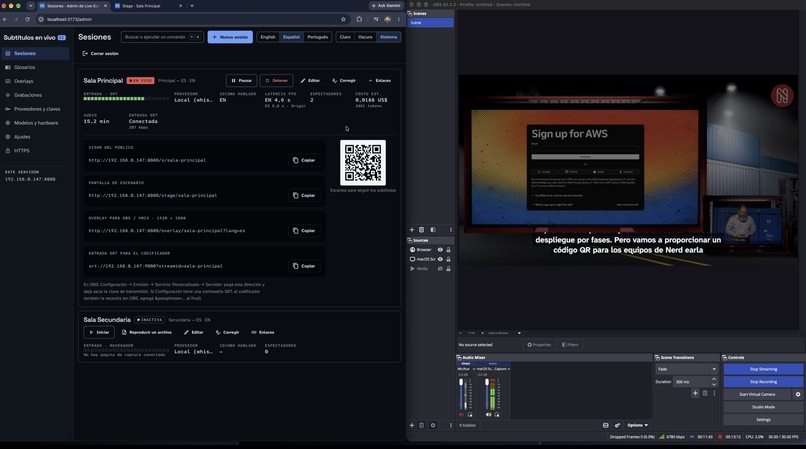Click Corregir for Sala Principal

point(344,81)
